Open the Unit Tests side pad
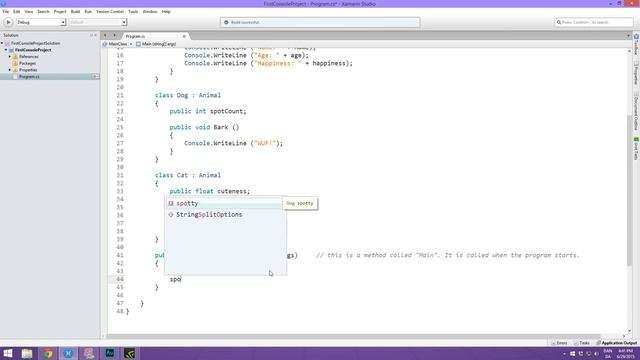This screenshot has width=640, height=360. tap(636, 149)
